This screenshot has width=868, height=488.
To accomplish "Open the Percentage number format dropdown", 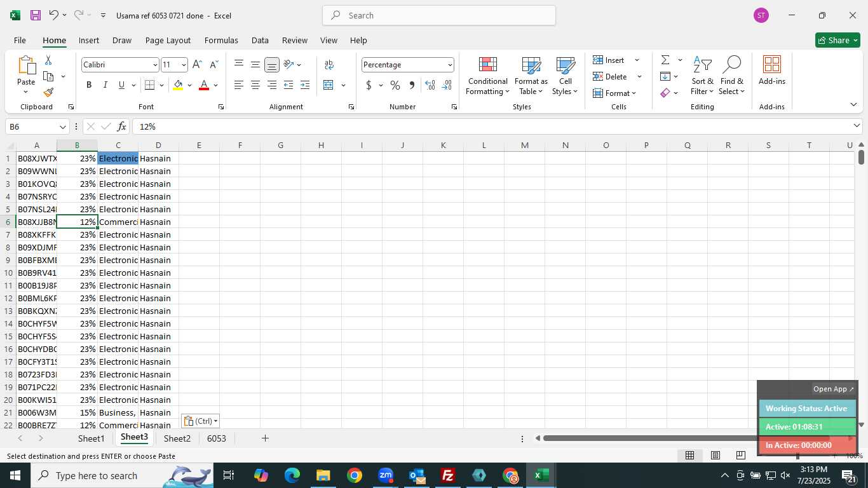I will point(450,65).
